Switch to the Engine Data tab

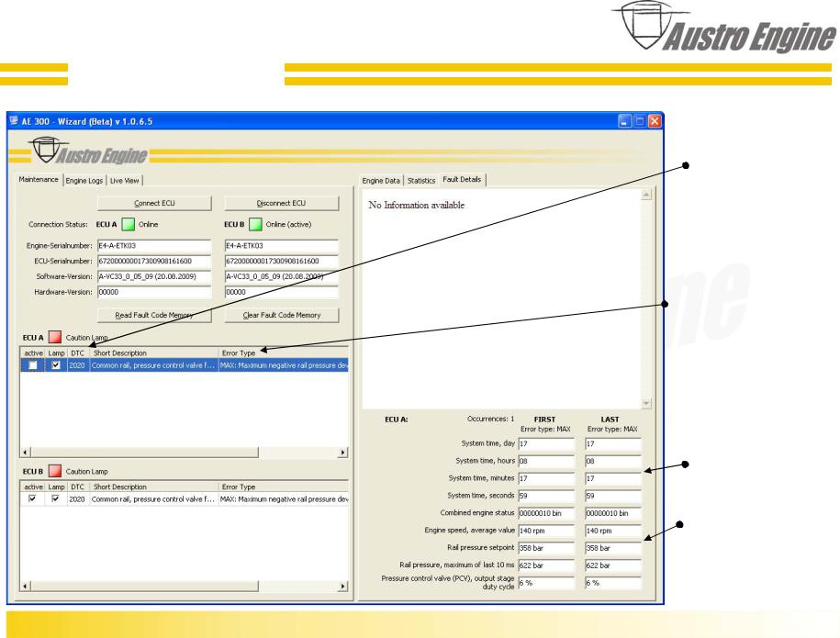point(381,181)
